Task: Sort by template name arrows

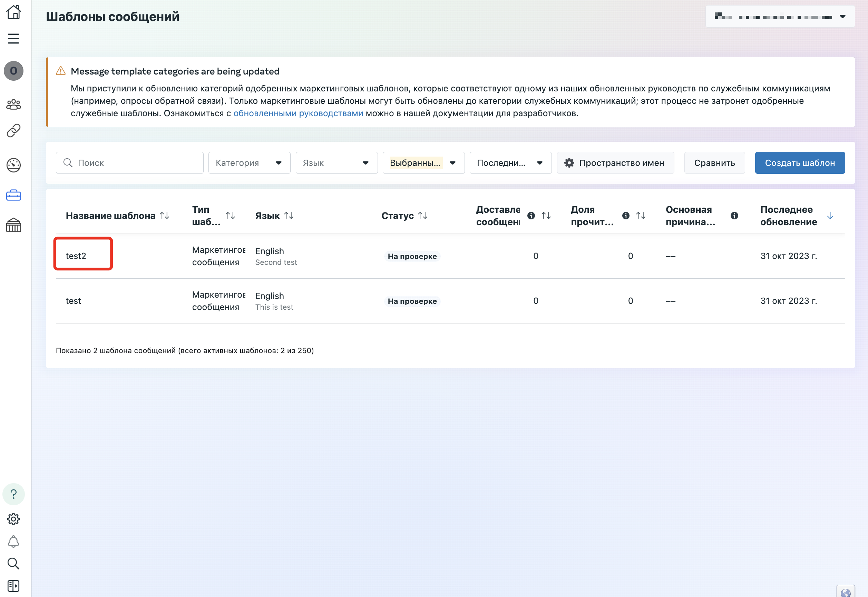Action: pyautogui.click(x=165, y=216)
